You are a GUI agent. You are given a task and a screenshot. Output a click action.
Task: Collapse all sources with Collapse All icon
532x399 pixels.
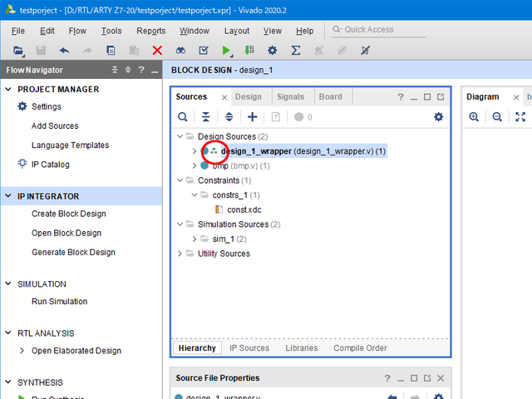coord(205,117)
